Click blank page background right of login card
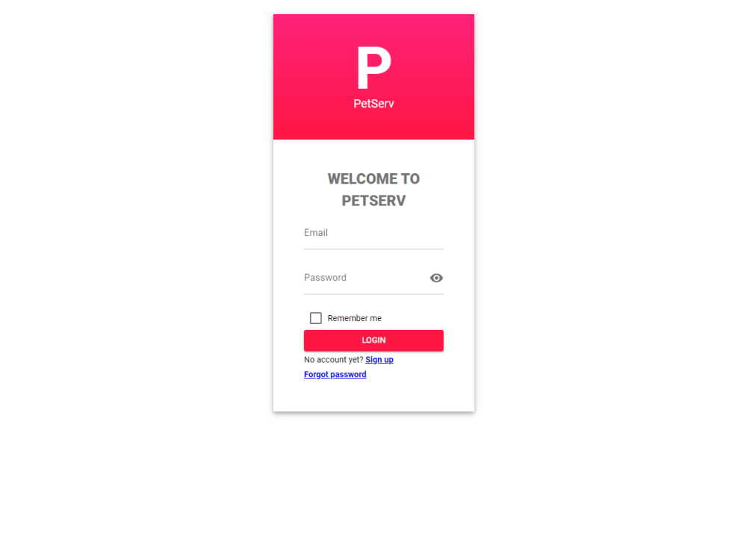Screen dimensions: 747x560 (611, 214)
